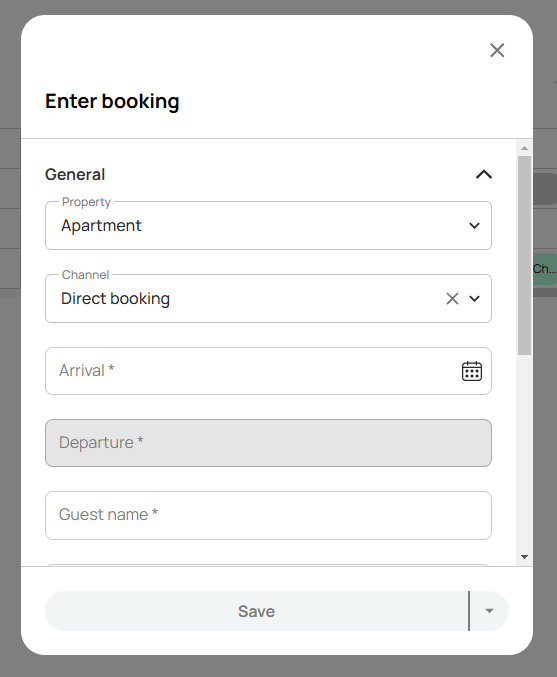Open the Property dropdown arrow
The height and width of the screenshot is (677, 557).
point(474,225)
